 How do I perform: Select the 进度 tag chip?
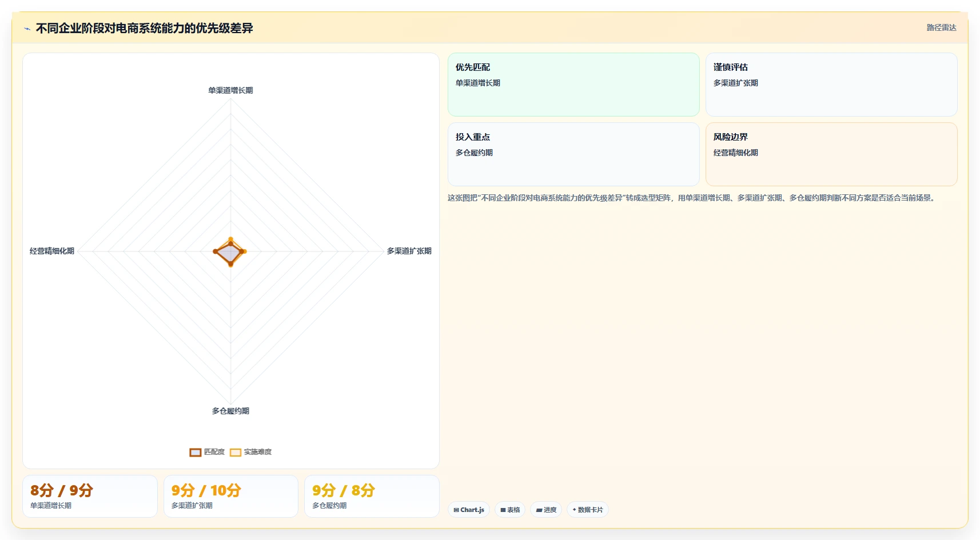pyautogui.click(x=546, y=510)
